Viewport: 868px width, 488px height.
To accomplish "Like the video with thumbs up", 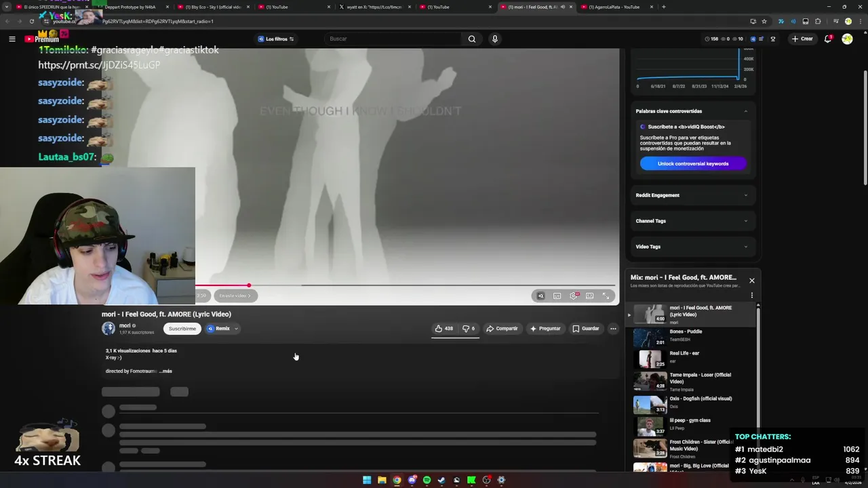I will click(444, 329).
